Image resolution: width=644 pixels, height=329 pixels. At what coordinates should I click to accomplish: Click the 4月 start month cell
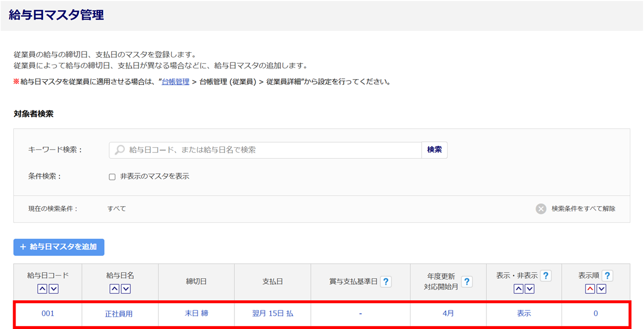tap(448, 313)
